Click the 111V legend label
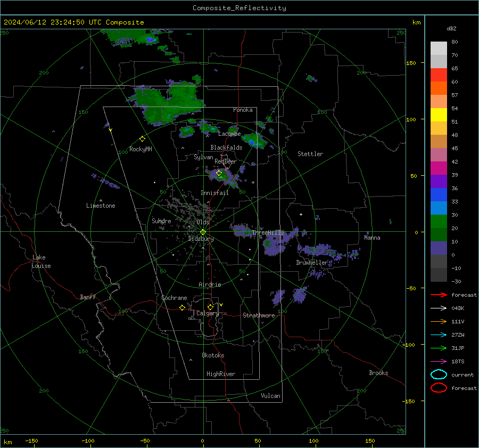The image size is (479, 448). (458, 321)
